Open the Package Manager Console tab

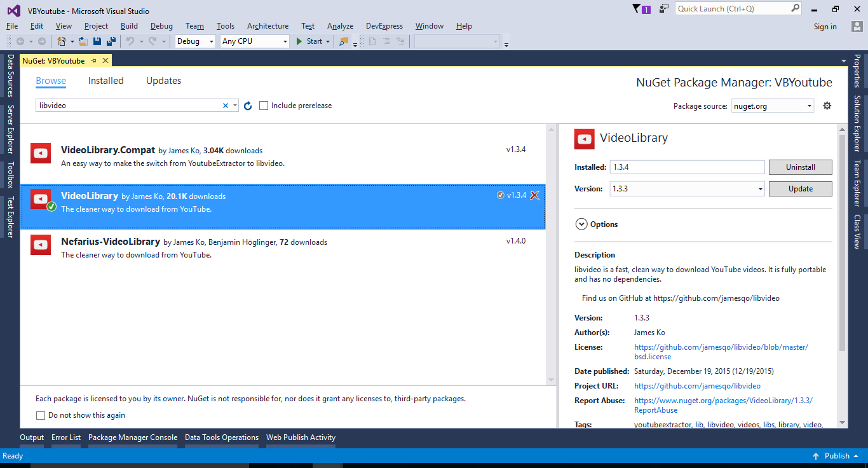click(133, 437)
